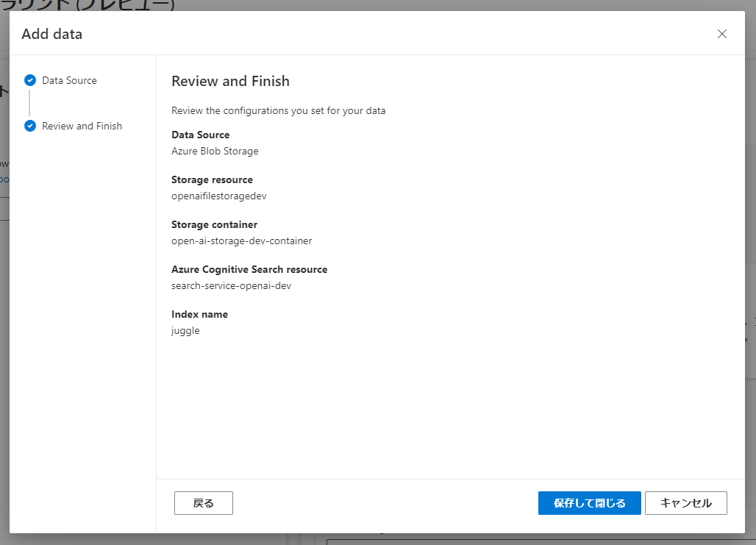Click the 戻る back button
This screenshot has width=756, height=545.
pos(204,503)
